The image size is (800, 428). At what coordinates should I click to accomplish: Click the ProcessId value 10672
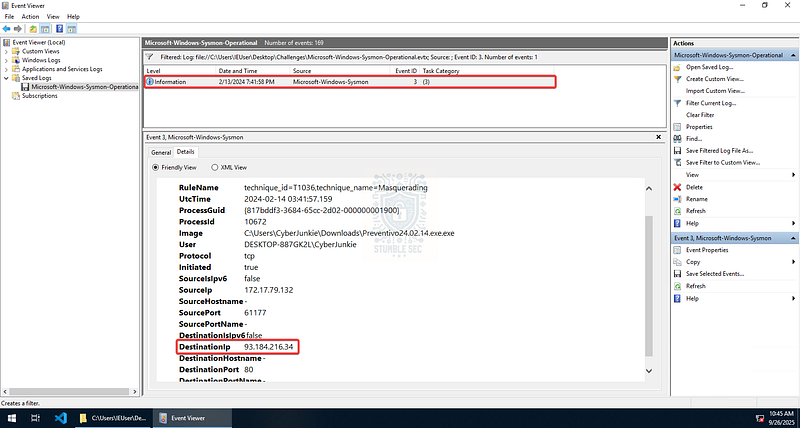click(x=255, y=222)
